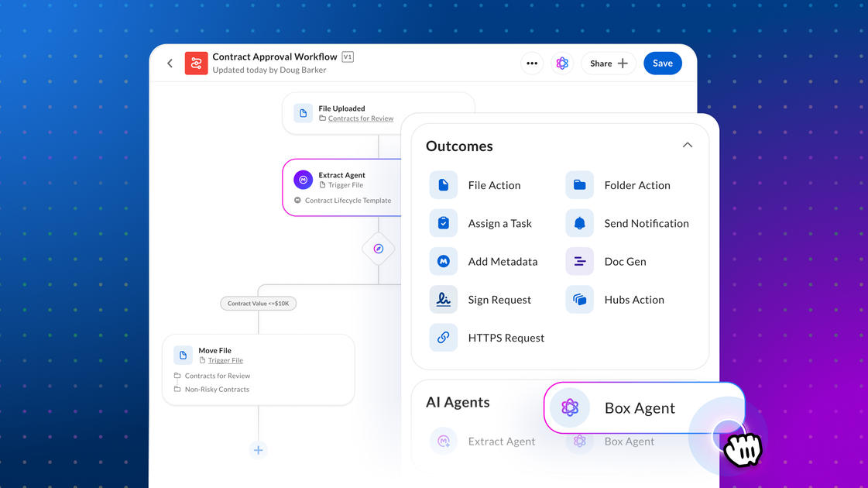868x488 pixels.
Task: Click the Sign Request text
Action: [x=499, y=300]
